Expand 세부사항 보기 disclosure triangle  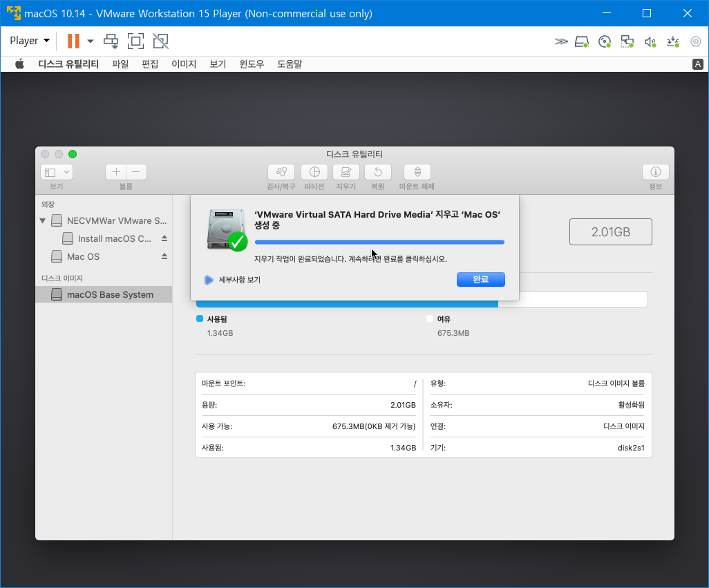[209, 280]
